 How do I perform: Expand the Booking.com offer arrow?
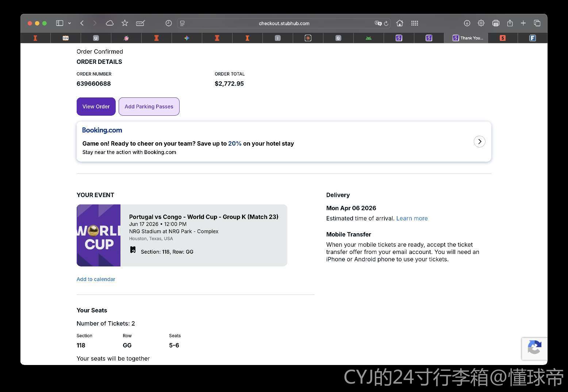pyautogui.click(x=479, y=142)
